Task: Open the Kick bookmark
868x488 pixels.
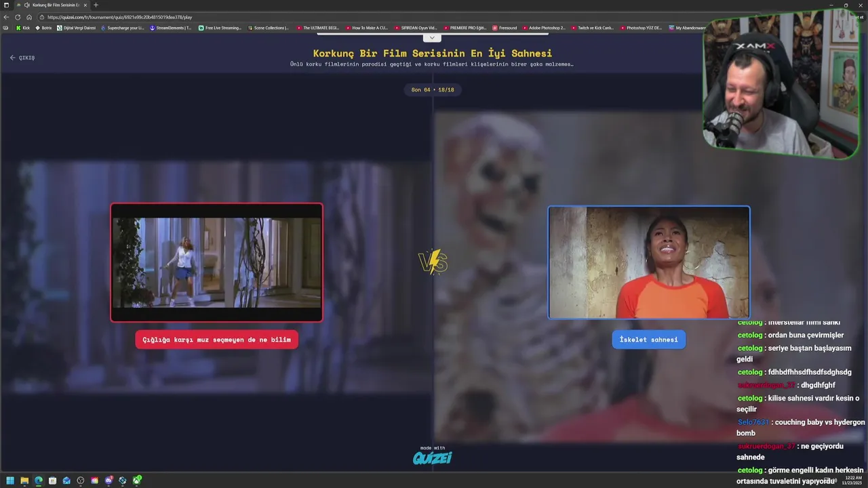Action: [x=22, y=28]
